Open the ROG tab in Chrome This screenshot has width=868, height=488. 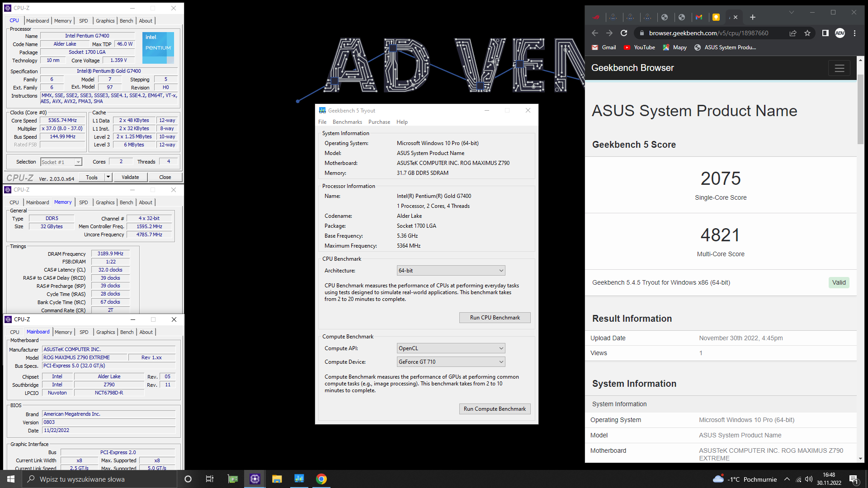pos(596,17)
